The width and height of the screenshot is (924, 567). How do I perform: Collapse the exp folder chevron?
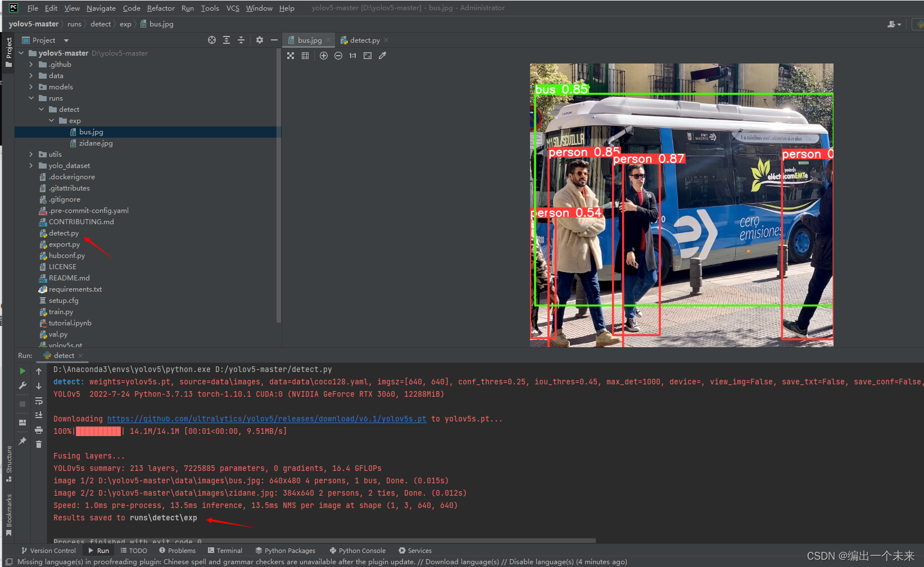(52, 121)
